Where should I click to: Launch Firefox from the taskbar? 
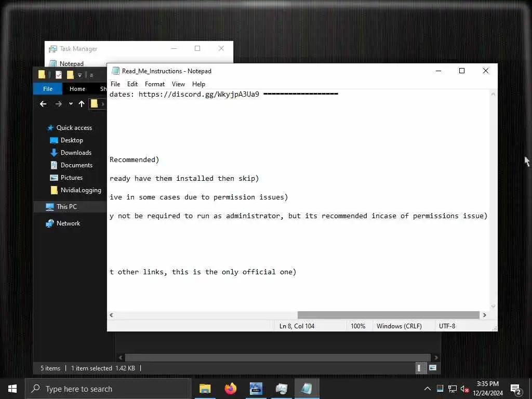(231, 389)
